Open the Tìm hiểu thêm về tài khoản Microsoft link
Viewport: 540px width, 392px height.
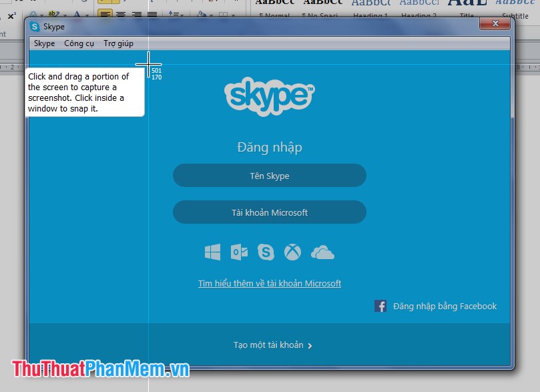269,283
